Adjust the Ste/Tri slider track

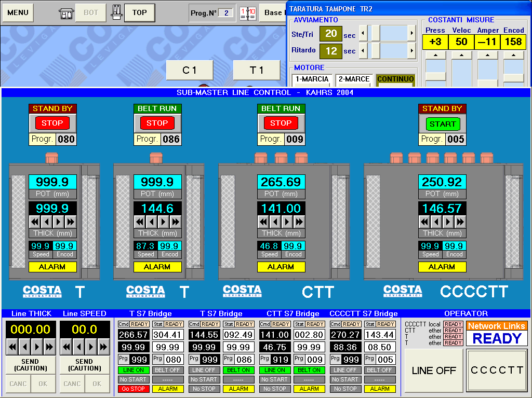pos(388,33)
